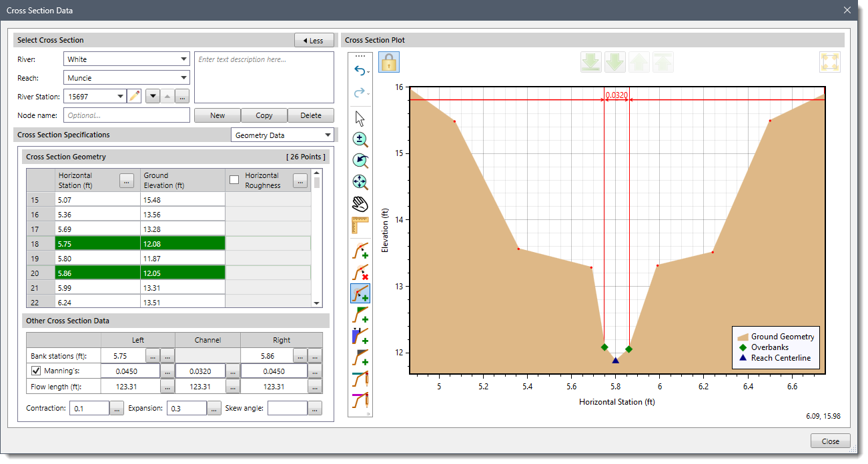Activate the zoom in/out magnifier tool
The height and width of the screenshot is (464, 868).
pos(360,140)
